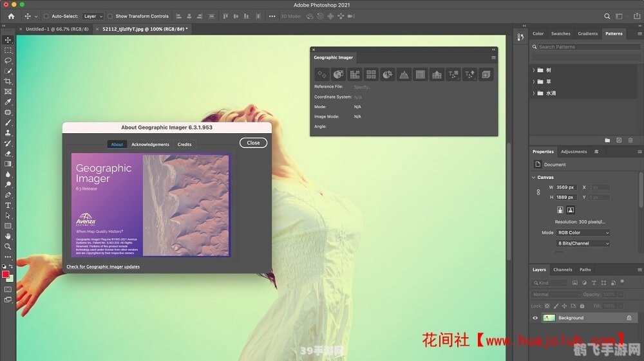Click the Share icon at top right
Viewport: 644px width, 361px height.
(637, 16)
